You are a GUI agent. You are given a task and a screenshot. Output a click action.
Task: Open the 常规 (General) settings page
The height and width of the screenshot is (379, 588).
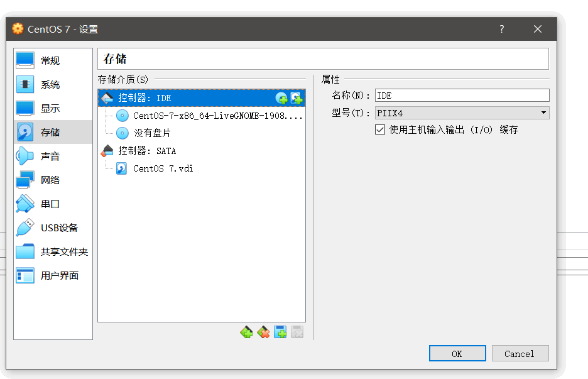pos(53,60)
